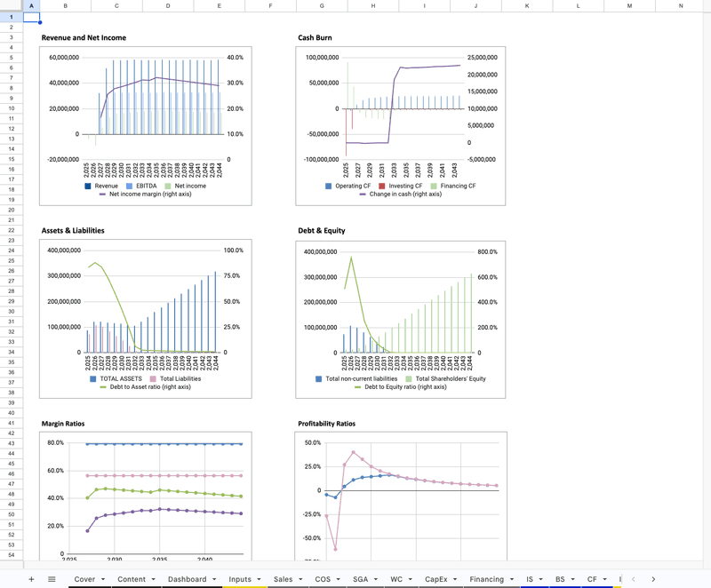Click column header H
Screen dimensions: 711x588
pos(372,5)
